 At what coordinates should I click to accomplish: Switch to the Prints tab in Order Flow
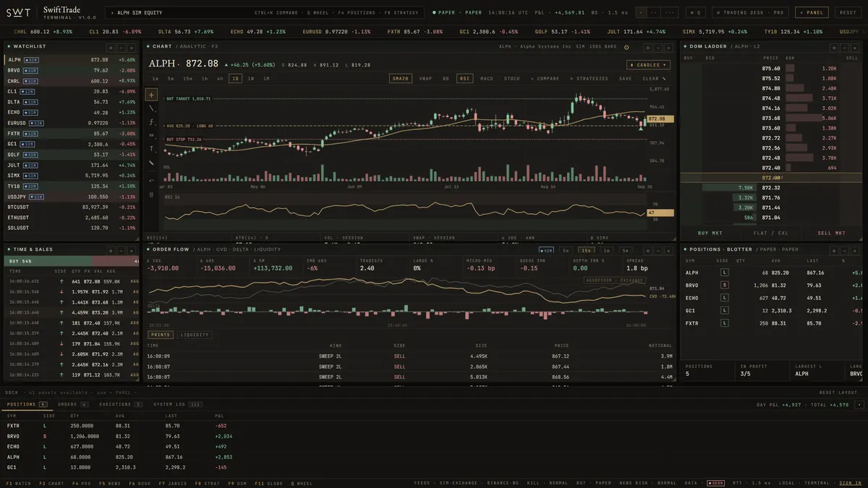click(161, 335)
